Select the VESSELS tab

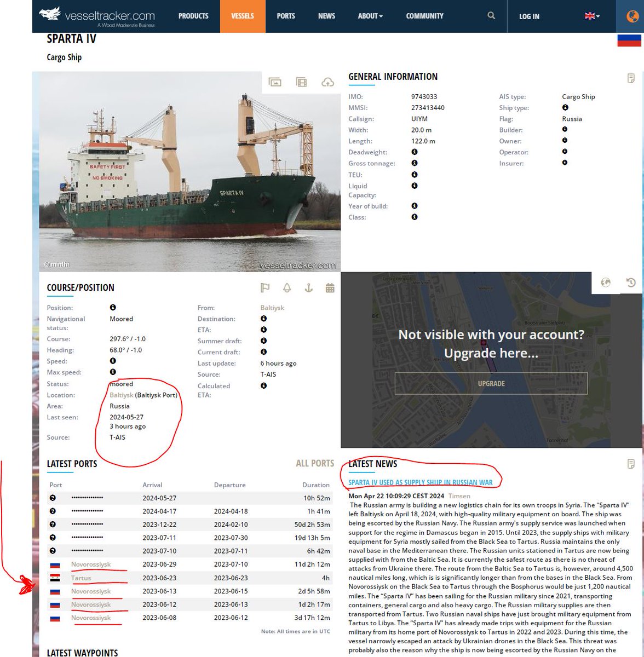click(x=243, y=16)
